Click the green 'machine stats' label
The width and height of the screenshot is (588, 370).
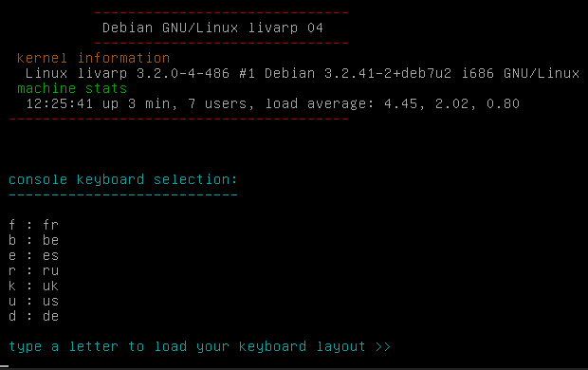(72, 88)
